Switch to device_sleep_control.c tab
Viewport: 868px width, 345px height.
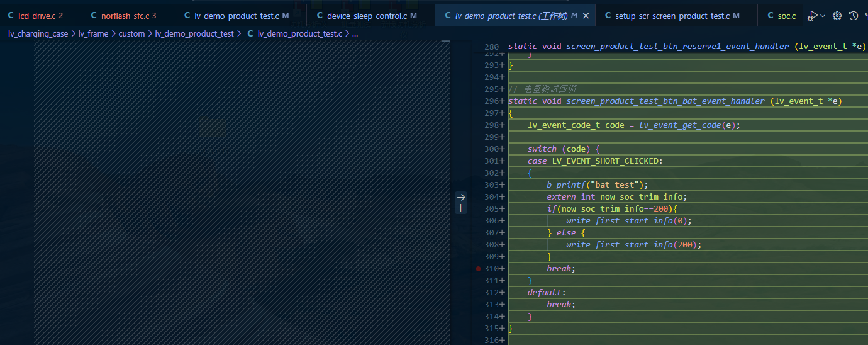tap(371, 16)
